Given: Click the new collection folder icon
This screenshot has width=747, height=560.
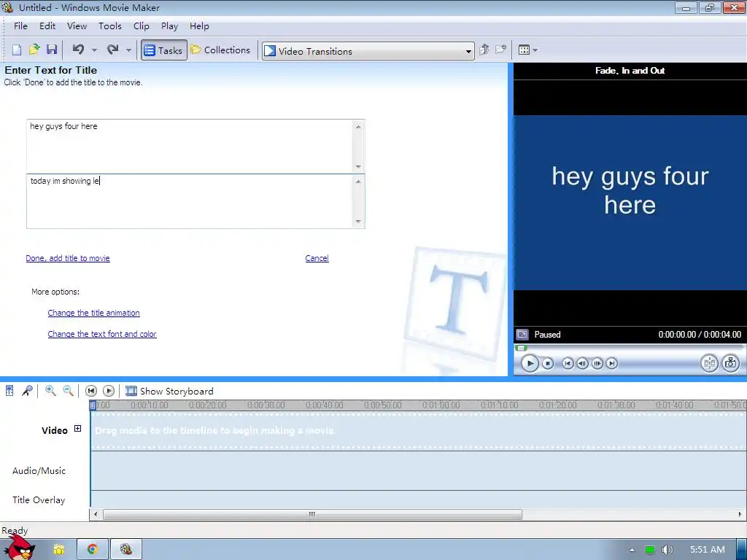Looking at the screenshot, I should [x=500, y=50].
